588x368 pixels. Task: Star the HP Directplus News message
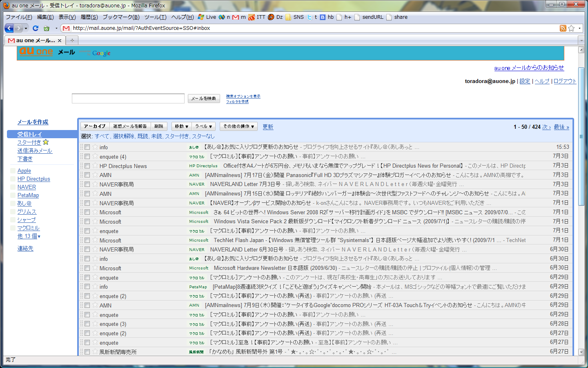click(x=95, y=166)
